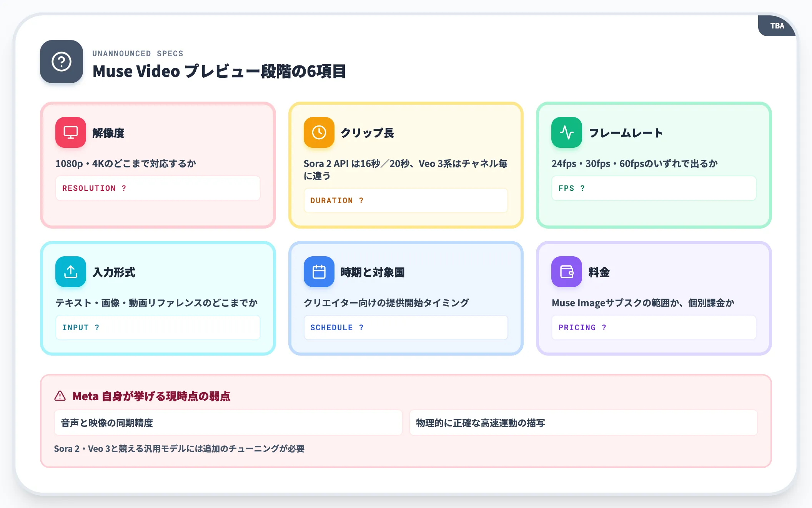Click the クリエイター向けの提供開始タイミング text

tap(386, 303)
